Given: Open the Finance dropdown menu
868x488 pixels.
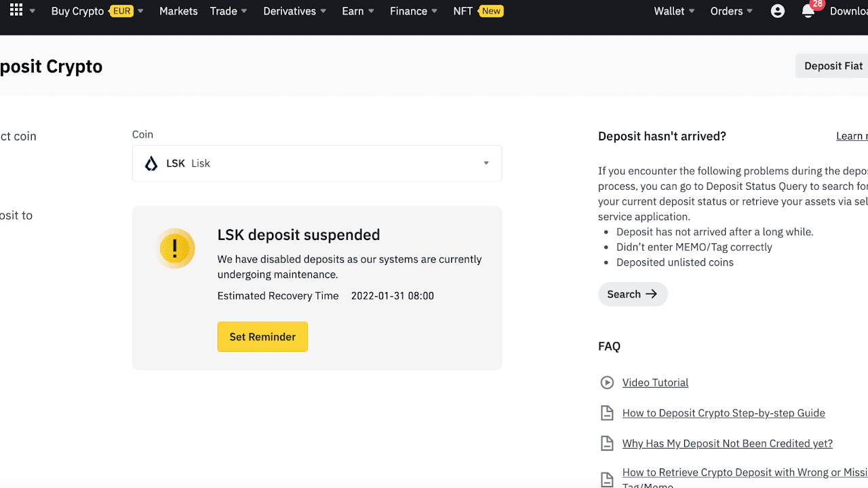Looking at the screenshot, I should pos(414,11).
